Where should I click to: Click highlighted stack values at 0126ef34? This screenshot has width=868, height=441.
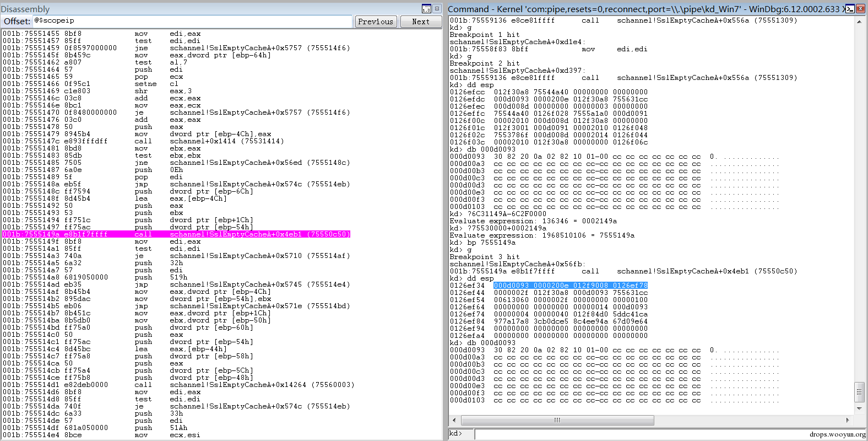(571, 286)
